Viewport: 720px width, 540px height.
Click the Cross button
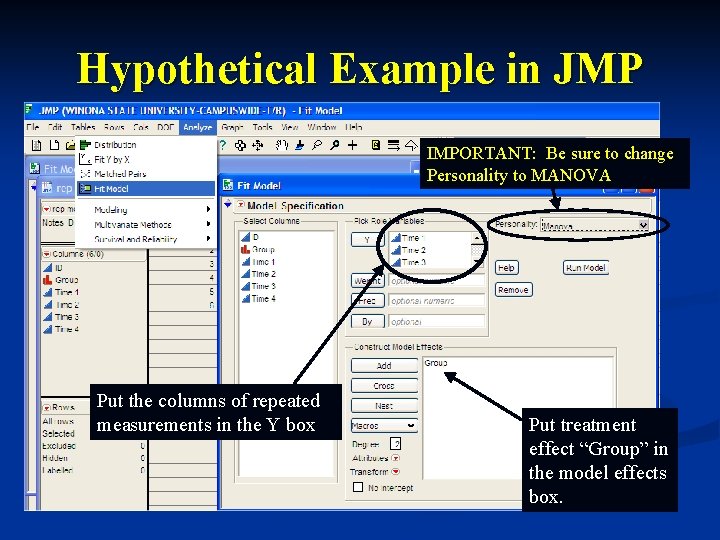click(384, 386)
